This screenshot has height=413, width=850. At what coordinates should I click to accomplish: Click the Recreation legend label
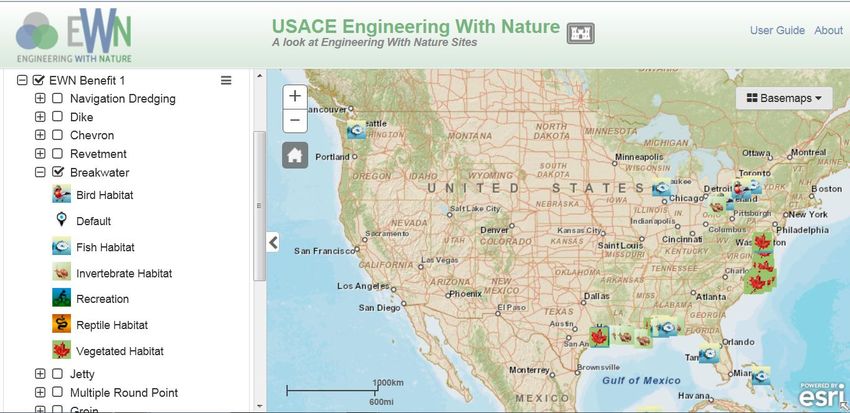tap(102, 299)
